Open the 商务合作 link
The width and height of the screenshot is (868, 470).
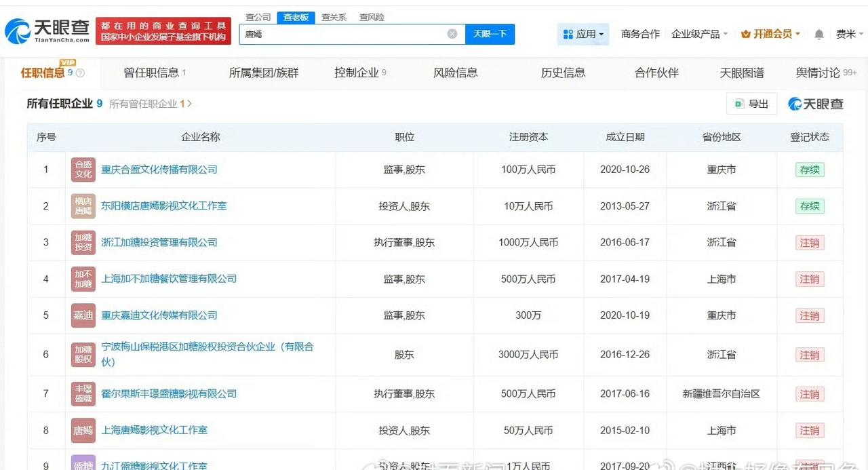click(640, 34)
